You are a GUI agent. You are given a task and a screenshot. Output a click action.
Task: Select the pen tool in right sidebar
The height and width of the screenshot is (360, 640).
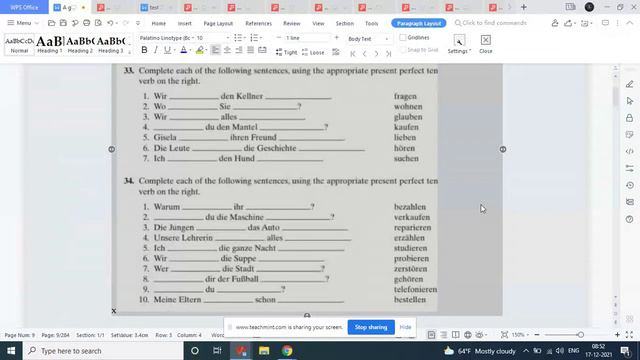coord(629,84)
